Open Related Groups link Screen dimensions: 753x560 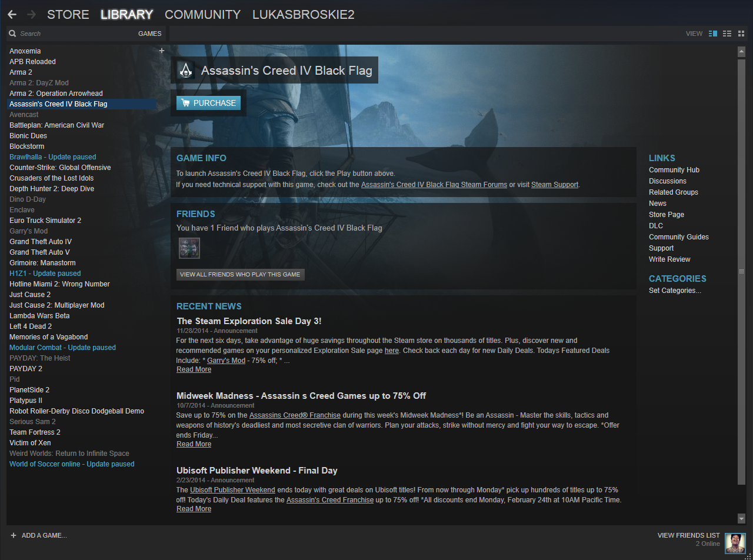pos(674,192)
